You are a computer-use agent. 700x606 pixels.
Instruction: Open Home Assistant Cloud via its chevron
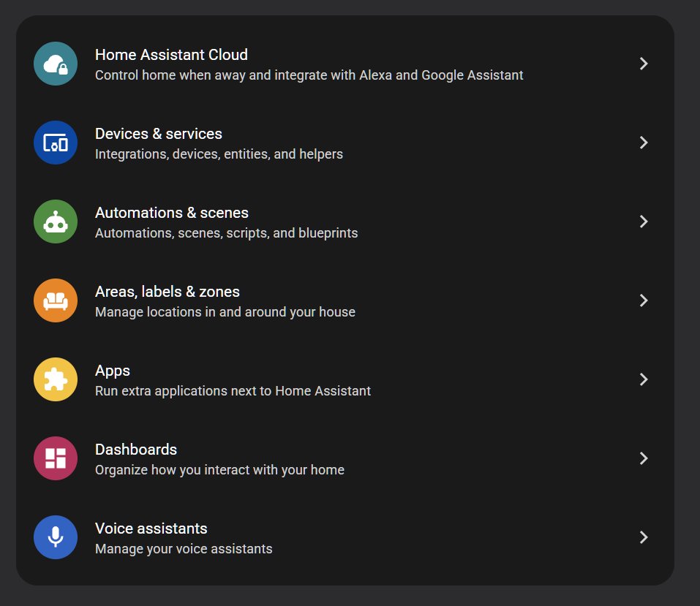tap(643, 64)
